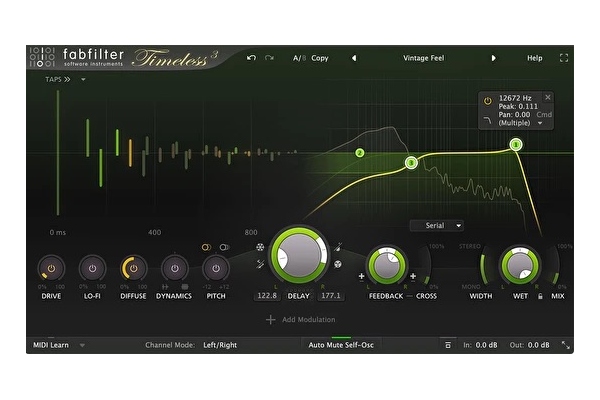Screen dimensions: 600x400
Task: Click the WET knob
Action: (x=520, y=265)
